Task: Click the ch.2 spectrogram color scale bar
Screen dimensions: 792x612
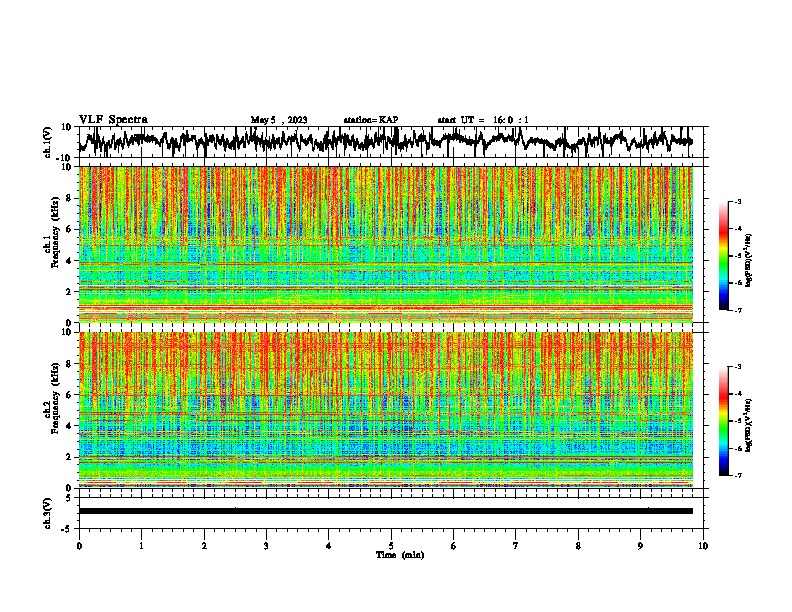Action: point(724,421)
